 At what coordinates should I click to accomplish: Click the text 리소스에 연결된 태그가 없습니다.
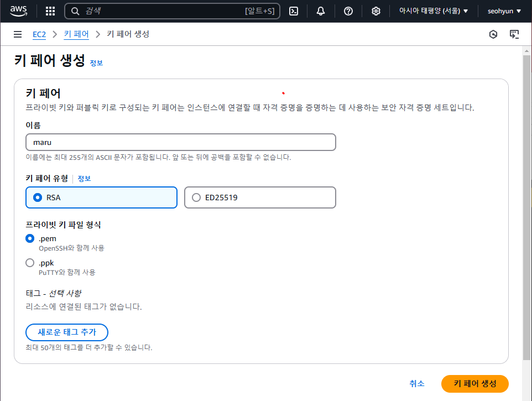click(x=84, y=306)
